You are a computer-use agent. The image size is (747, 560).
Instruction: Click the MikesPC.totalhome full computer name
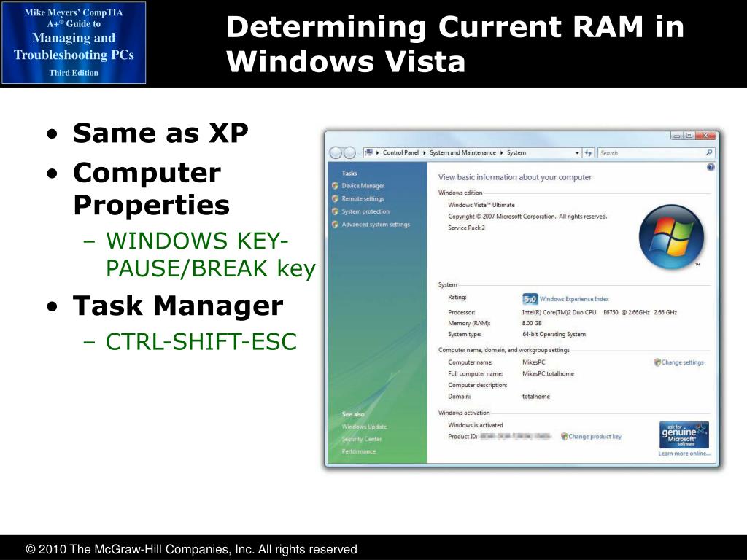point(548,374)
